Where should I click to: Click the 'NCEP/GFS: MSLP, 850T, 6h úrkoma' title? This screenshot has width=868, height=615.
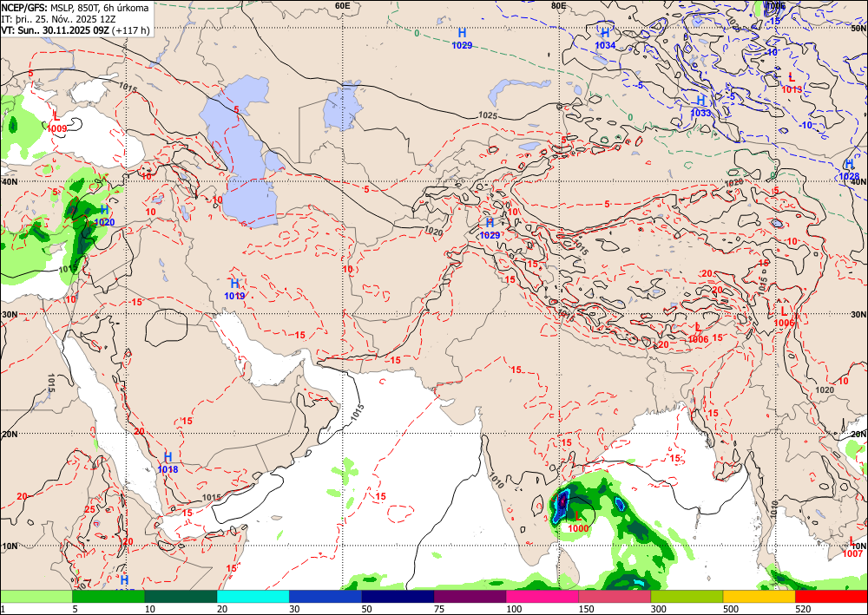click(x=76, y=9)
